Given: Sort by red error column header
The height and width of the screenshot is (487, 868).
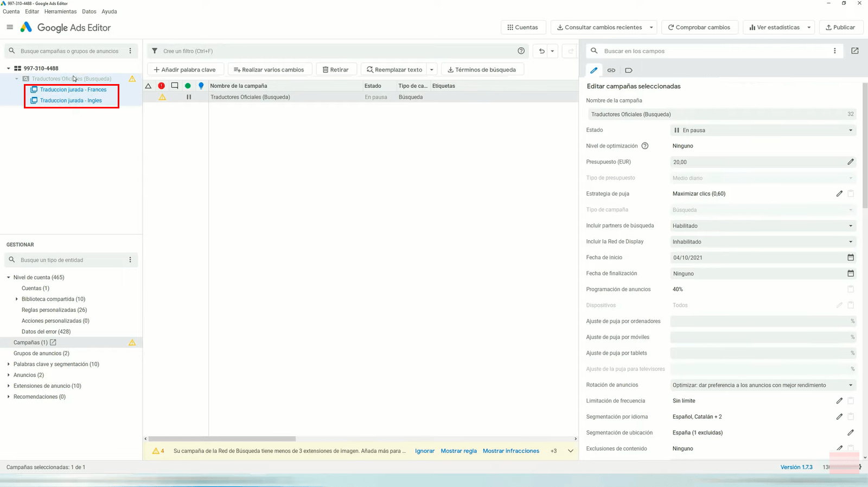Looking at the screenshot, I should (x=162, y=86).
